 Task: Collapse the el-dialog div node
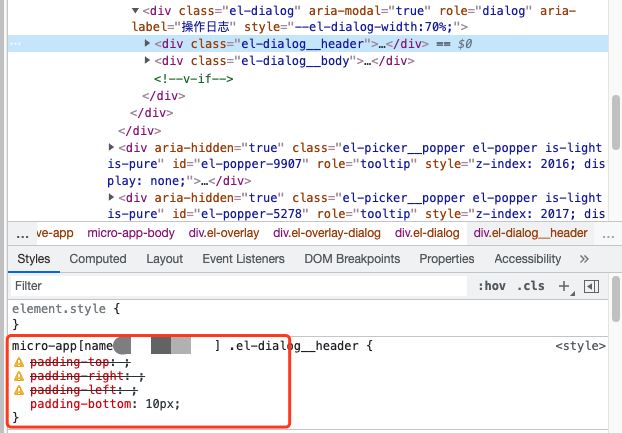pyautogui.click(x=136, y=11)
